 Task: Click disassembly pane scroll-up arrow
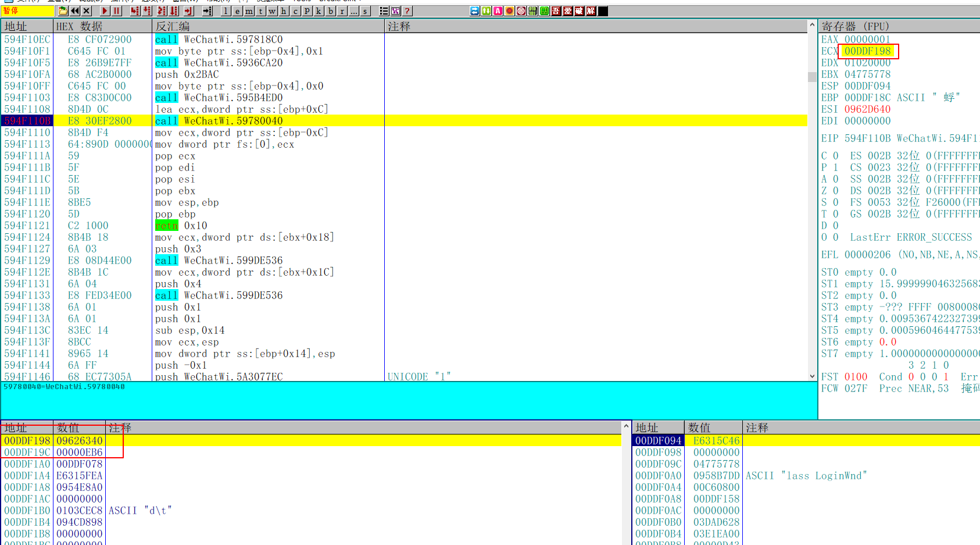[812, 26]
